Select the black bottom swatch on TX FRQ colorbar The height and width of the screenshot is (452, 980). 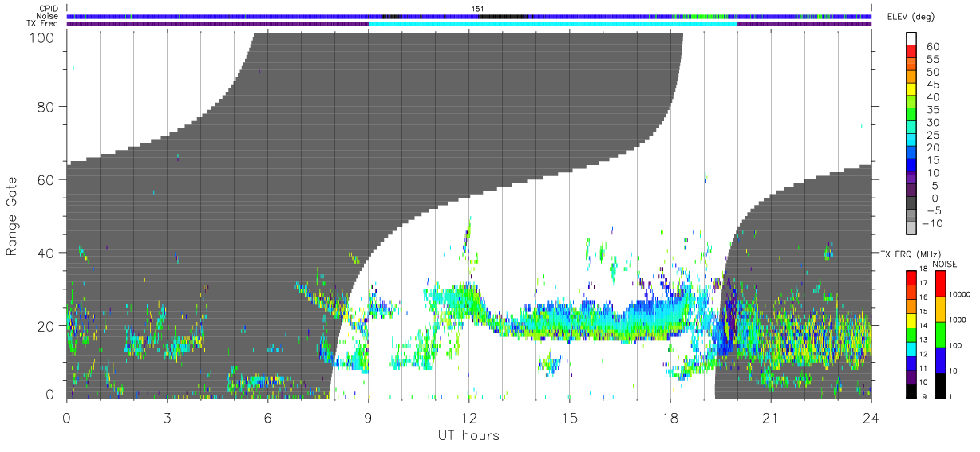pyautogui.click(x=911, y=391)
